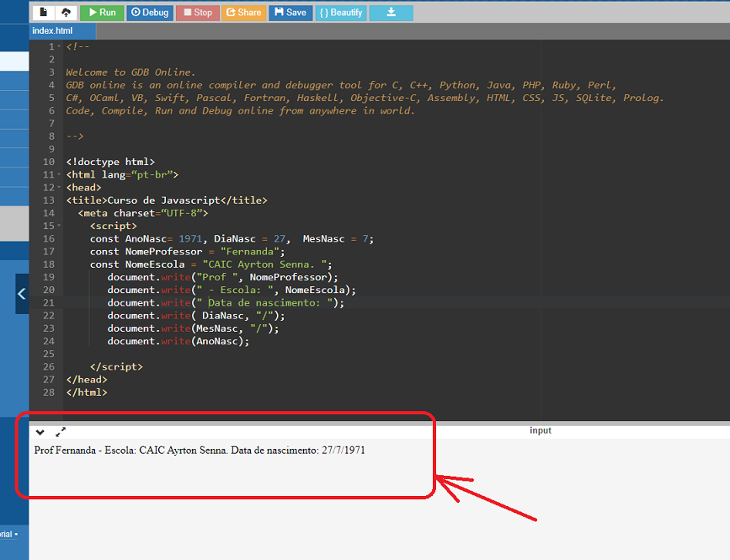
Task: Expand output panel to fullscreen
Action: (x=61, y=432)
